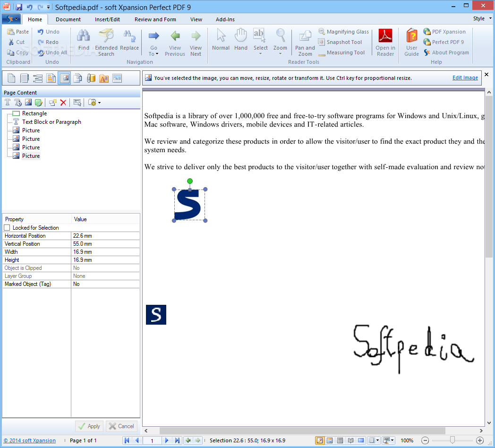Delete selected object with red X
The height and width of the screenshot is (448, 495).
63,103
